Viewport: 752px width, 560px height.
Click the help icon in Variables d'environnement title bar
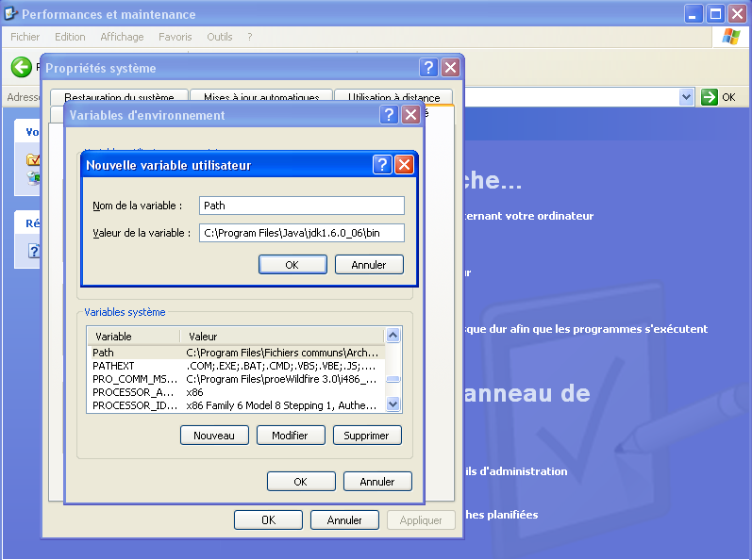(390, 115)
